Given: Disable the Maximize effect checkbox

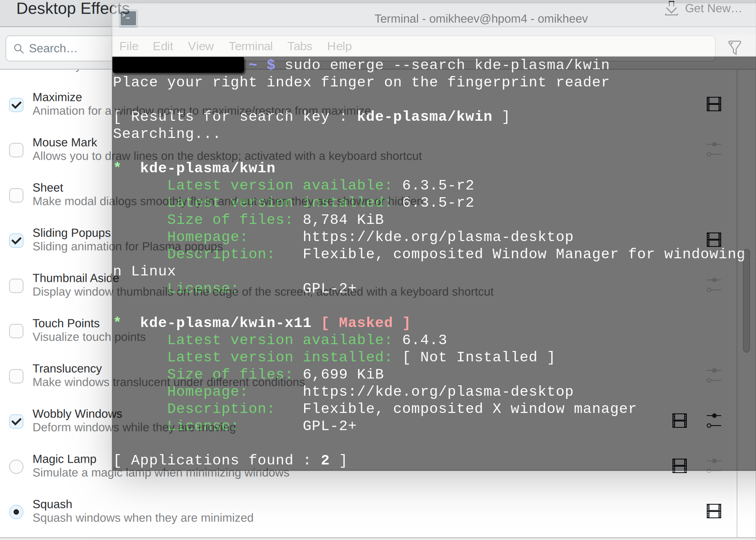Looking at the screenshot, I should click(16, 104).
